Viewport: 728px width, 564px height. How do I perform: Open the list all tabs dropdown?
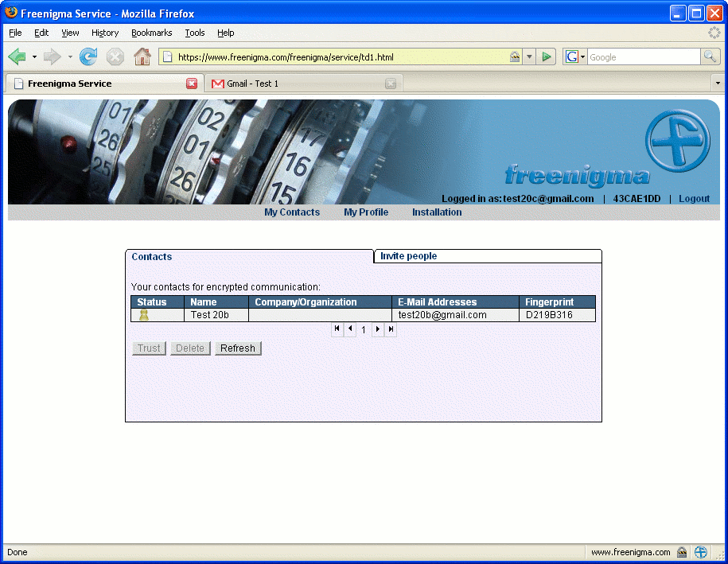pos(718,84)
